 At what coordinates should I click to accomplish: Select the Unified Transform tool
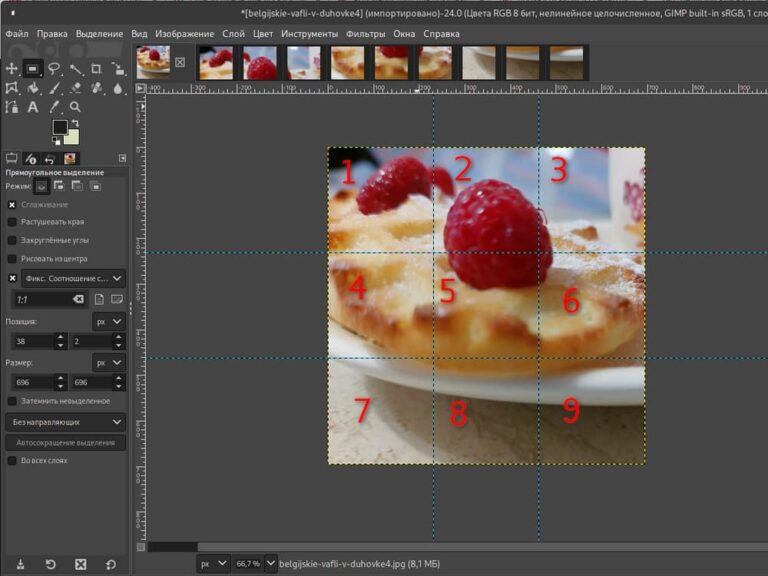[118, 69]
